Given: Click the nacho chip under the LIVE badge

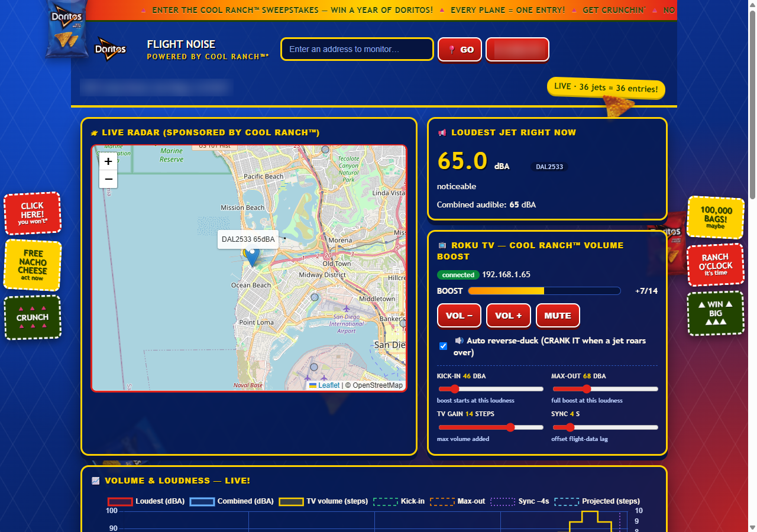Looking at the screenshot, I should [x=619, y=107].
